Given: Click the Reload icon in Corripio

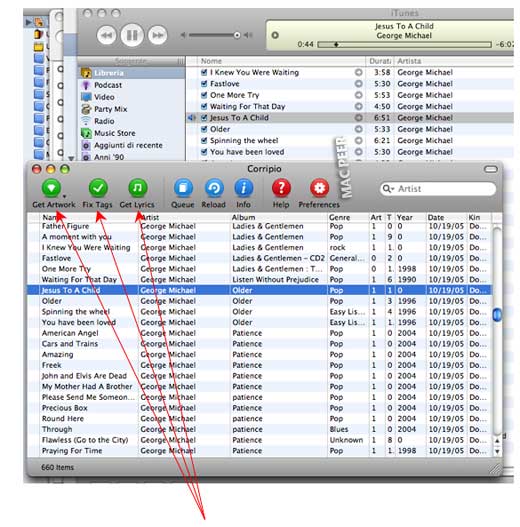Looking at the screenshot, I should [x=214, y=188].
